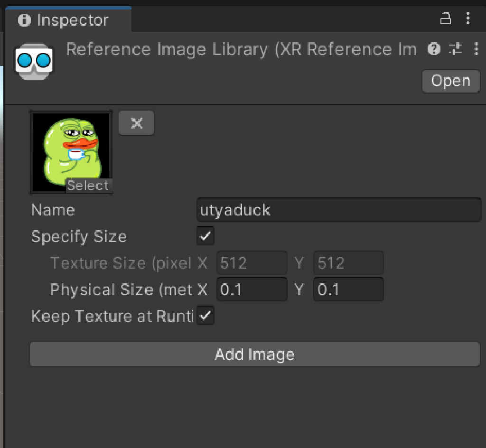Click the Texture Size Y field
Screen dimensions: 486x448
[x=348, y=263]
